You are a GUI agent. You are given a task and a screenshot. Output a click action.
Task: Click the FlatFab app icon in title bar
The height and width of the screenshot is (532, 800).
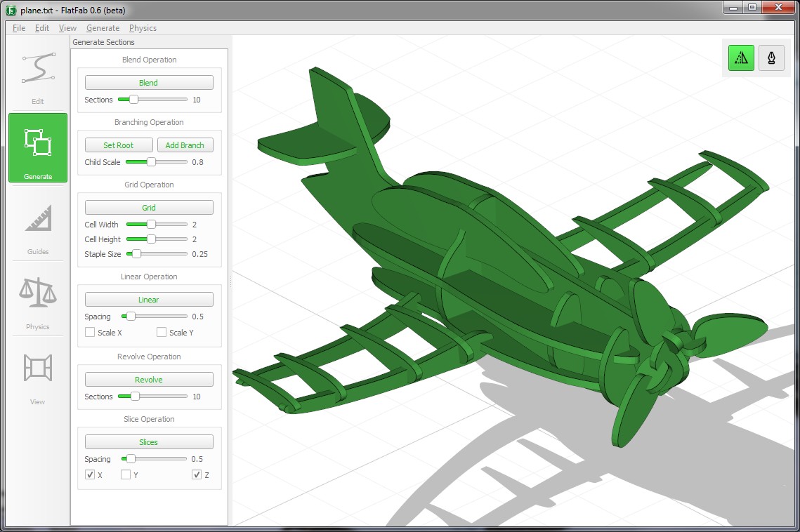pos(11,11)
